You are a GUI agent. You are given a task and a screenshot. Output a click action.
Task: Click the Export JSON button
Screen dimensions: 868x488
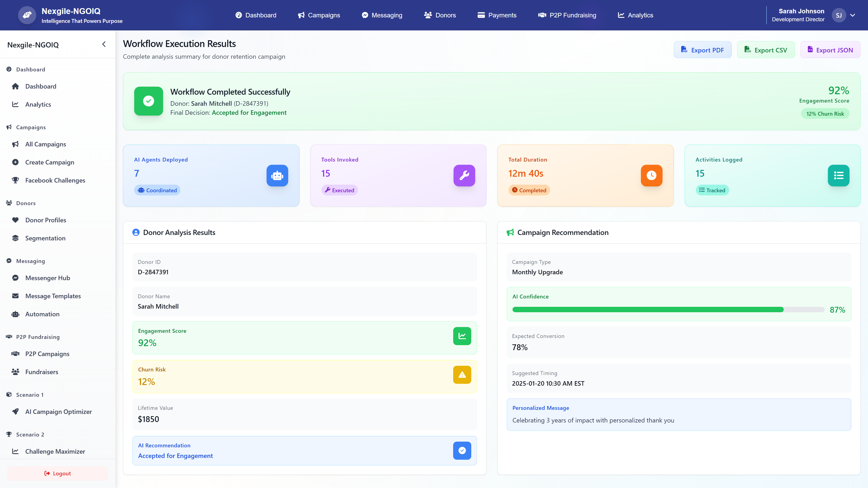tap(830, 49)
